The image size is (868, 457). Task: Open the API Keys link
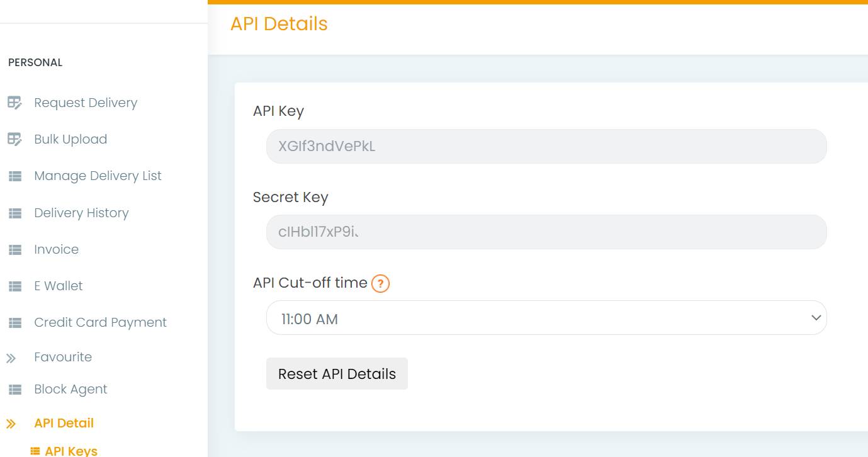(72, 449)
